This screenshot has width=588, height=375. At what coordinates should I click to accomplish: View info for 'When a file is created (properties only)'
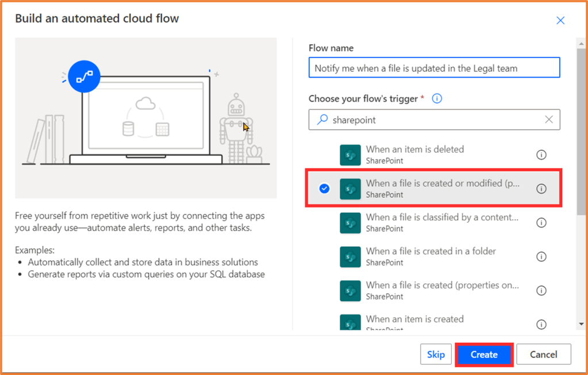tap(541, 290)
